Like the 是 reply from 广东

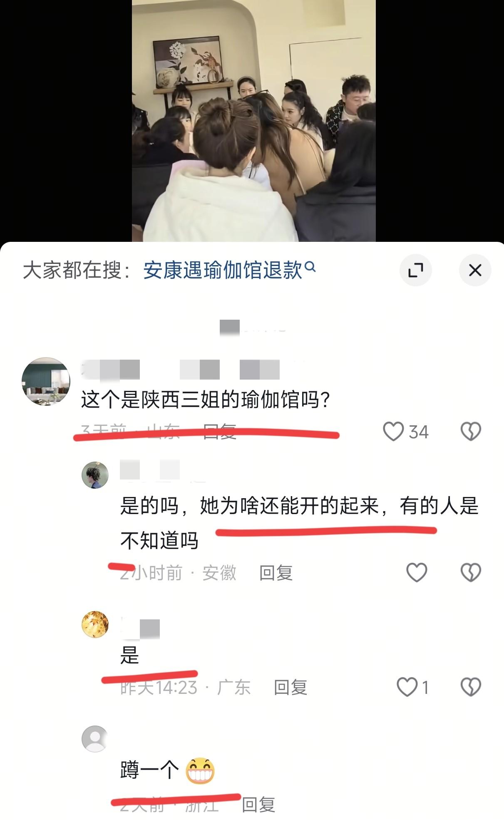[407, 687]
